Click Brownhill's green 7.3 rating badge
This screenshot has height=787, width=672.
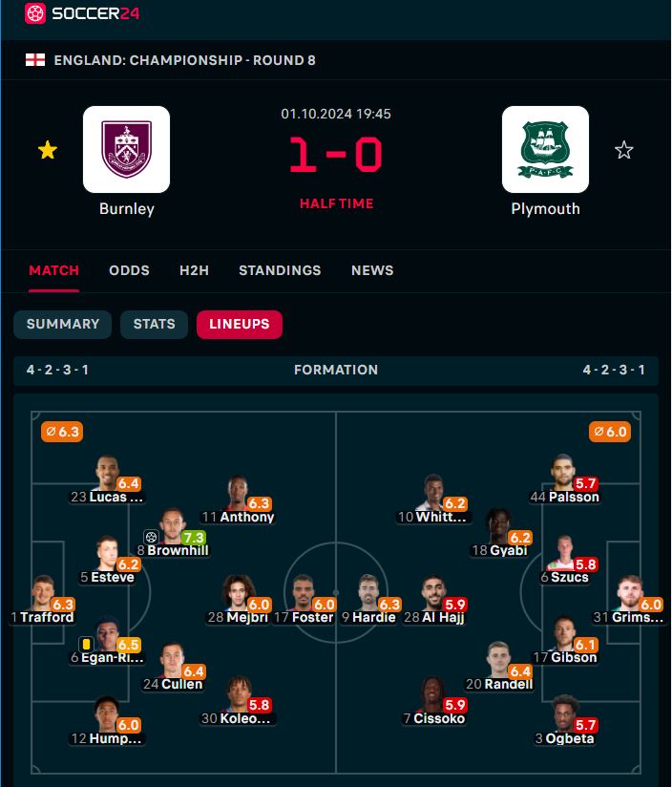coord(194,538)
